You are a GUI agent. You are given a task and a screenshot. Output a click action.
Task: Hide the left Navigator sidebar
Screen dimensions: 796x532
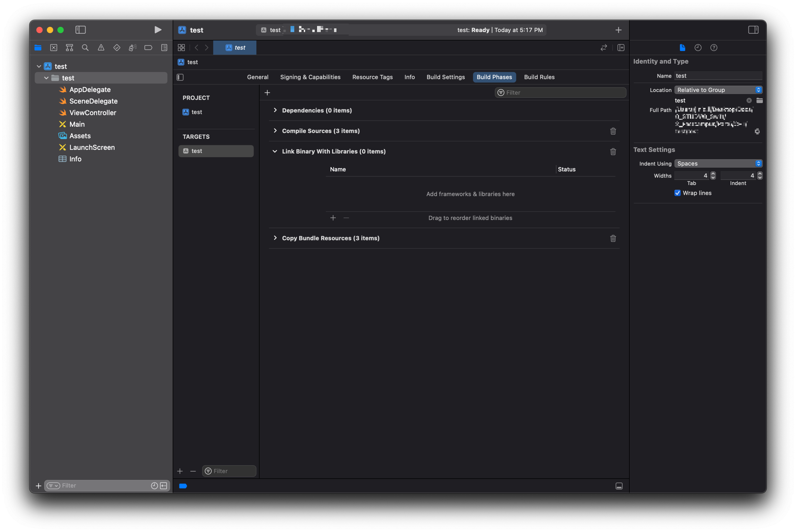click(x=80, y=30)
